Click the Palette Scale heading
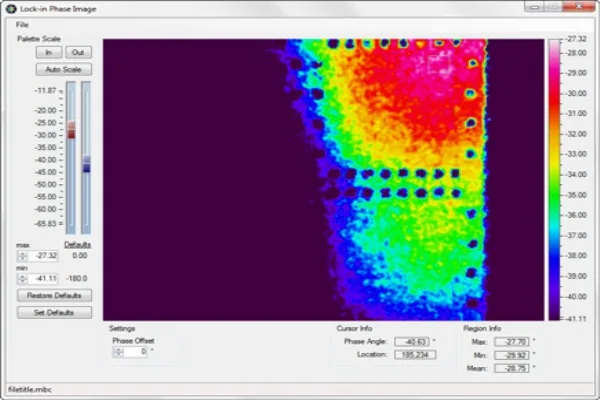Viewport: 600px width, 400px height. pyautogui.click(x=39, y=39)
